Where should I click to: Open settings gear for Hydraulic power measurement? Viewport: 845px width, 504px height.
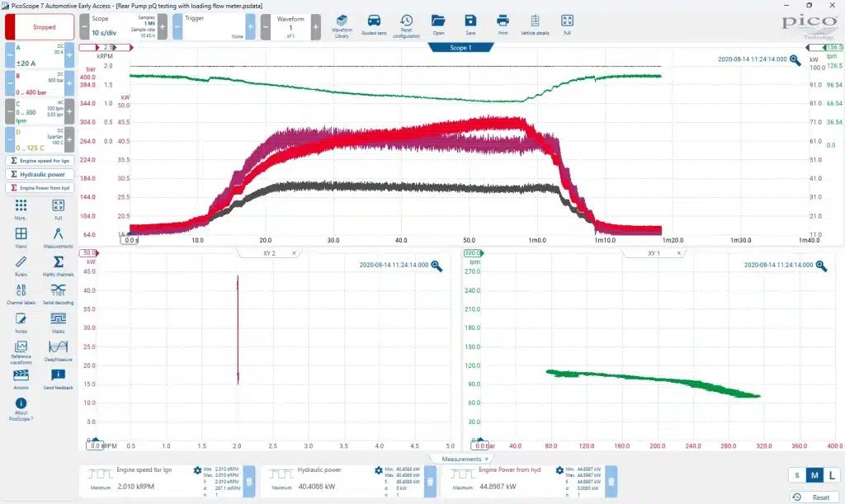pyautogui.click(x=378, y=471)
